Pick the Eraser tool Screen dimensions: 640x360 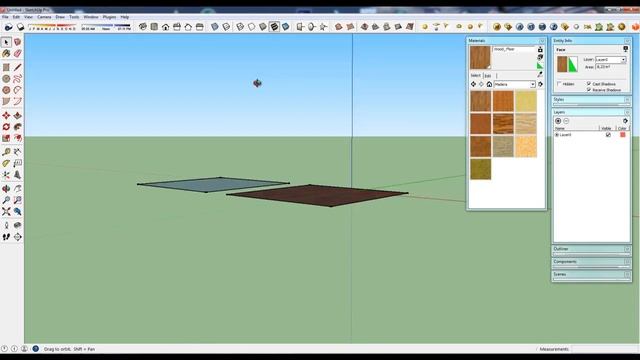[18, 53]
